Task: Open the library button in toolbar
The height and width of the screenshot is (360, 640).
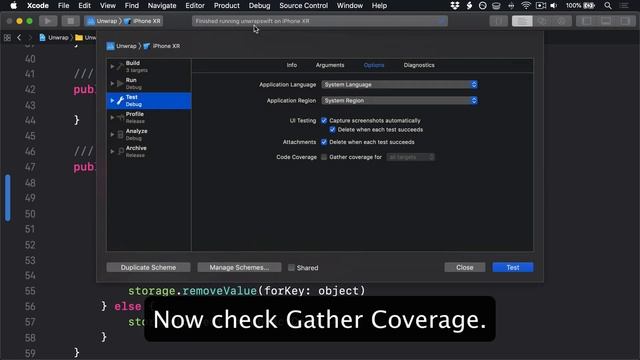Action: [x=498, y=21]
